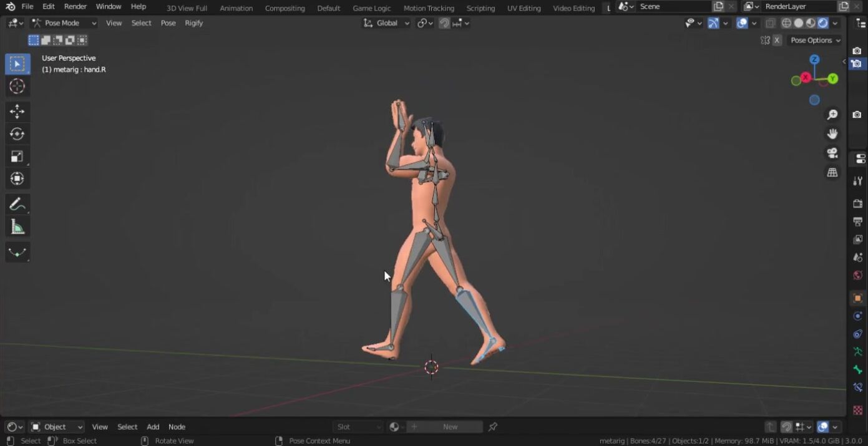Switch to orthographic grid view toggle
This screenshot has height=446, width=868.
[x=832, y=173]
